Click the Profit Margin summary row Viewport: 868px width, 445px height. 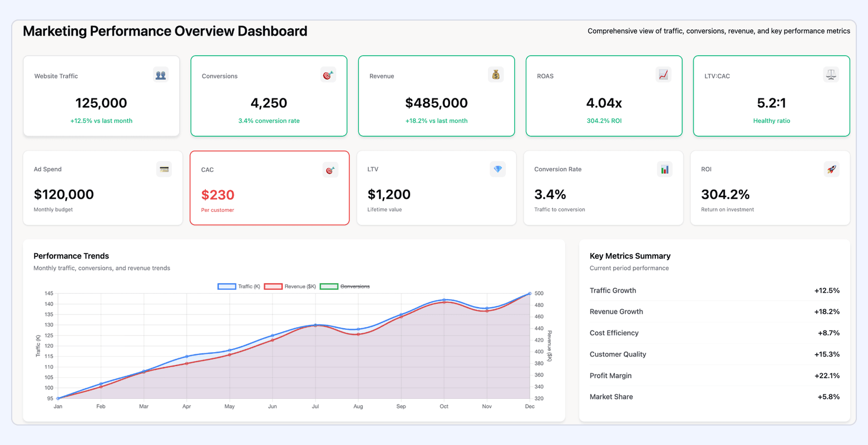click(714, 375)
